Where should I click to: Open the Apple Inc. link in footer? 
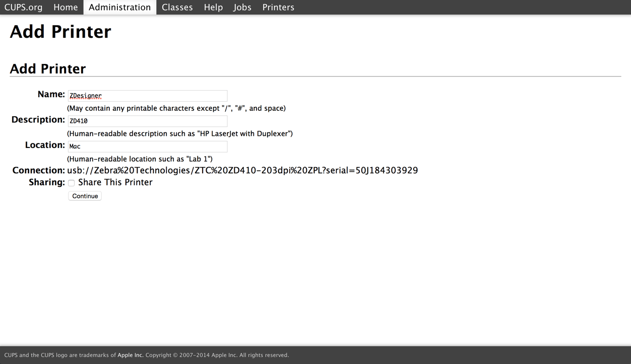click(x=130, y=355)
